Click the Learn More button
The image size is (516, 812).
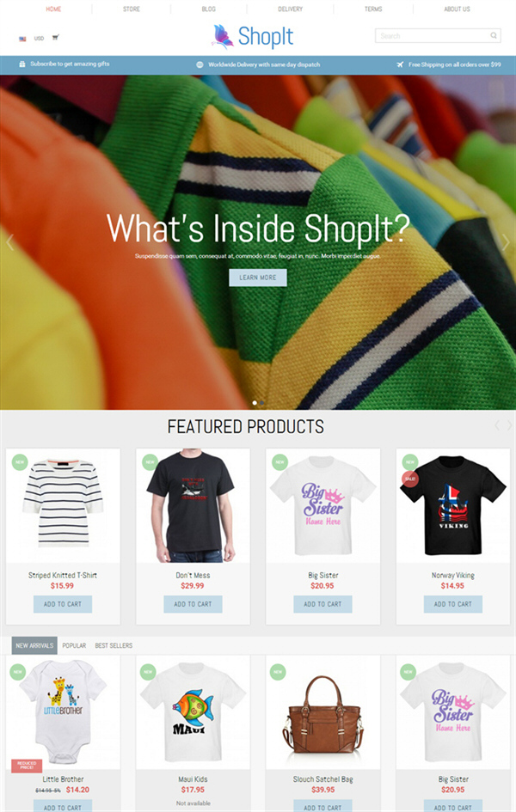point(258,278)
